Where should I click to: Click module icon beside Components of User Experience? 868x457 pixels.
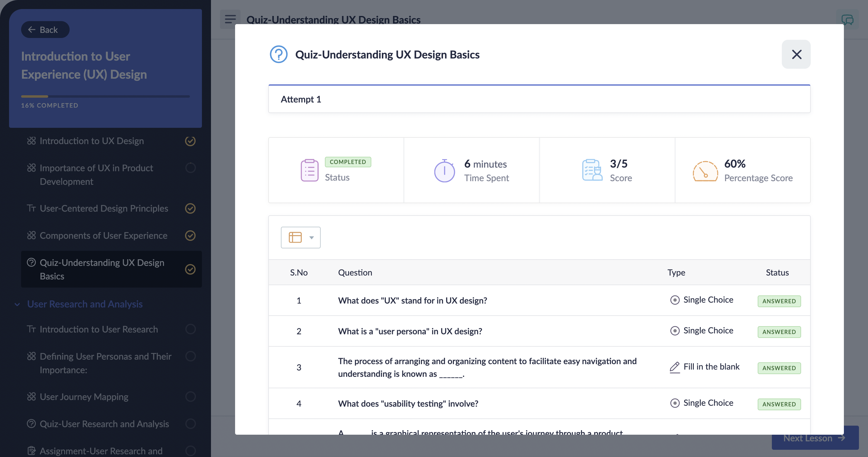tap(31, 235)
